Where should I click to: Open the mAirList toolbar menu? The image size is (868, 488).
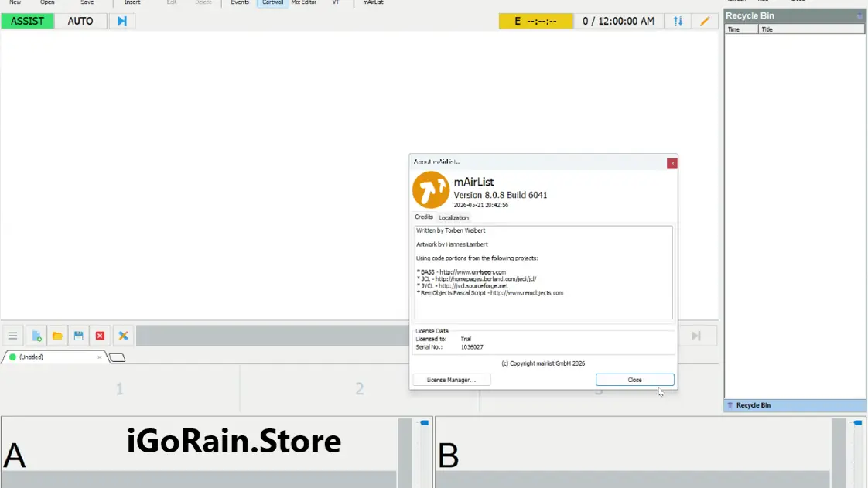(373, 3)
